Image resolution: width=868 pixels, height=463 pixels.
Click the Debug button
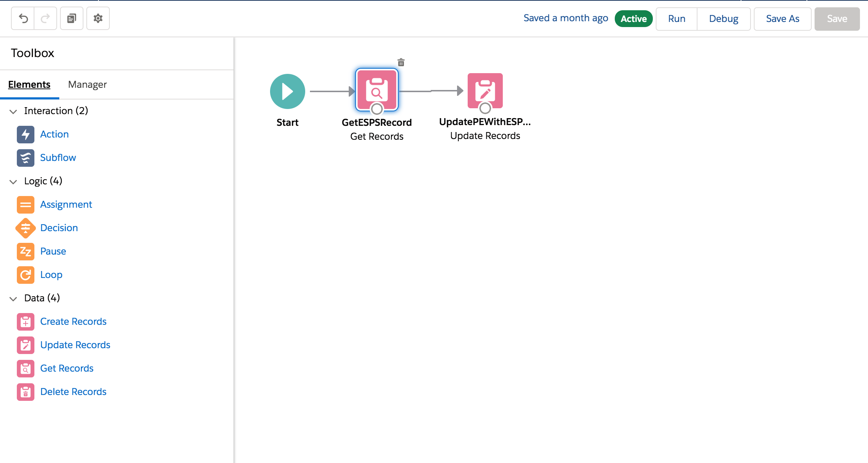[x=723, y=19]
